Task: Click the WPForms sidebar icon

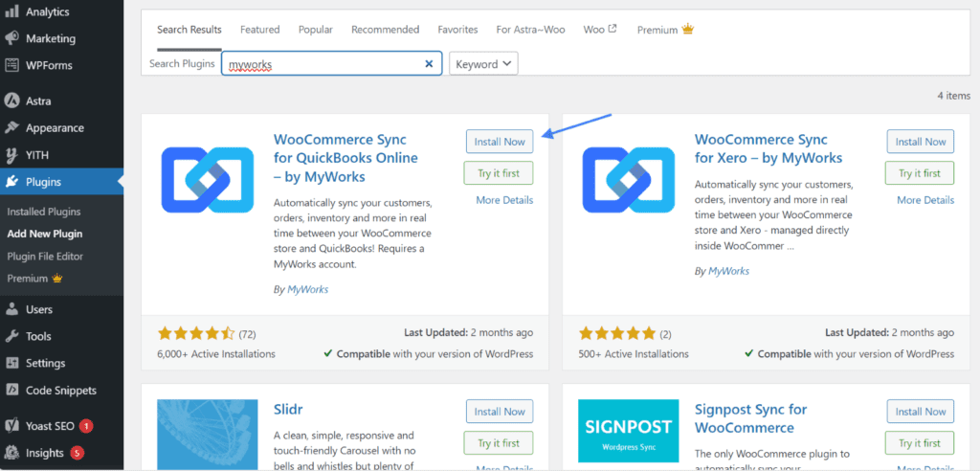Action: (x=11, y=65)
